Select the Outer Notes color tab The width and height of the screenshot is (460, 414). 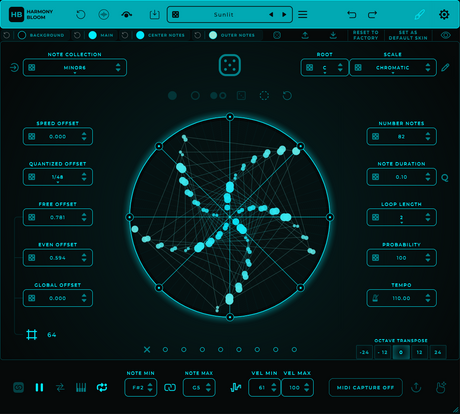pyautogui.click(x=233, y=35)
